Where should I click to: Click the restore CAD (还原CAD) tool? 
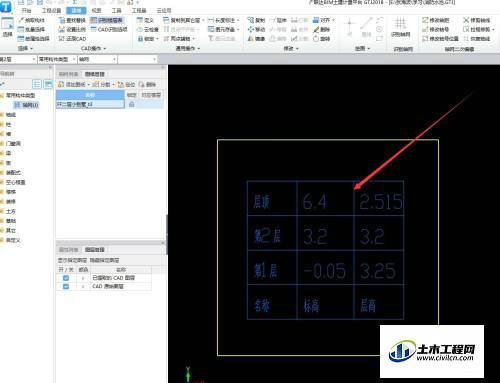72,39
